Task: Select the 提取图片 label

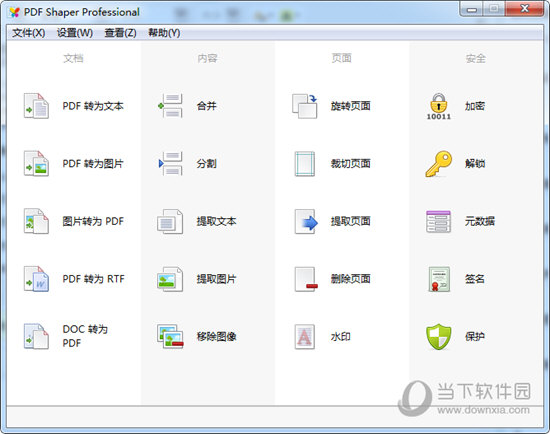Action: coord(216,279)
